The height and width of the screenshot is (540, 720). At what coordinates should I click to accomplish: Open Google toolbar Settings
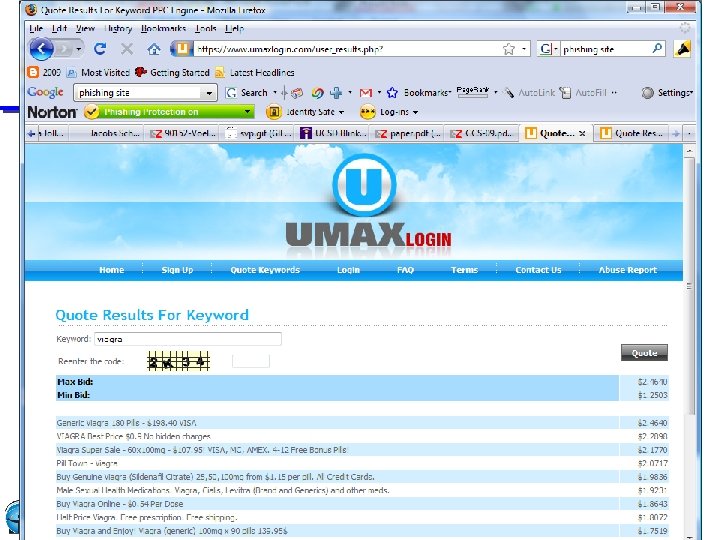click(x=667, y=93)
